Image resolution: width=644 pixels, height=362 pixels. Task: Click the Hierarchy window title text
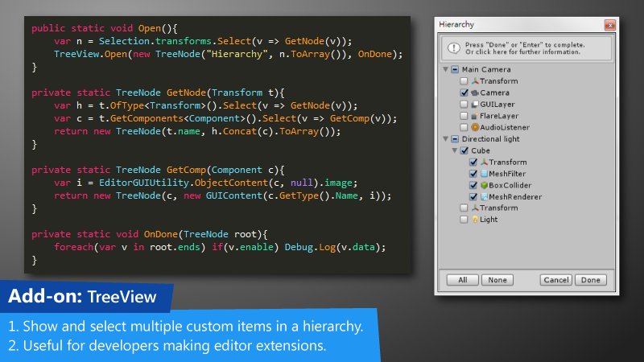(456, 25)
